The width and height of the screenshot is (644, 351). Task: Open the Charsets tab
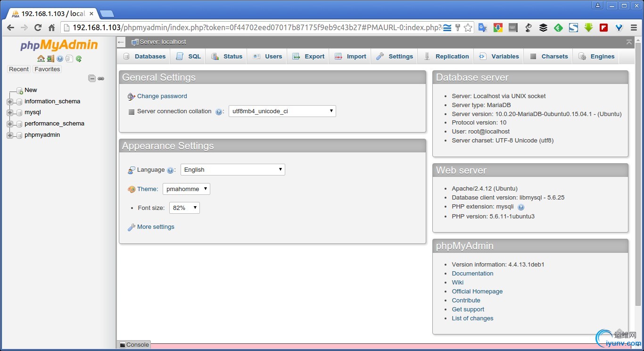coord(549,56)
